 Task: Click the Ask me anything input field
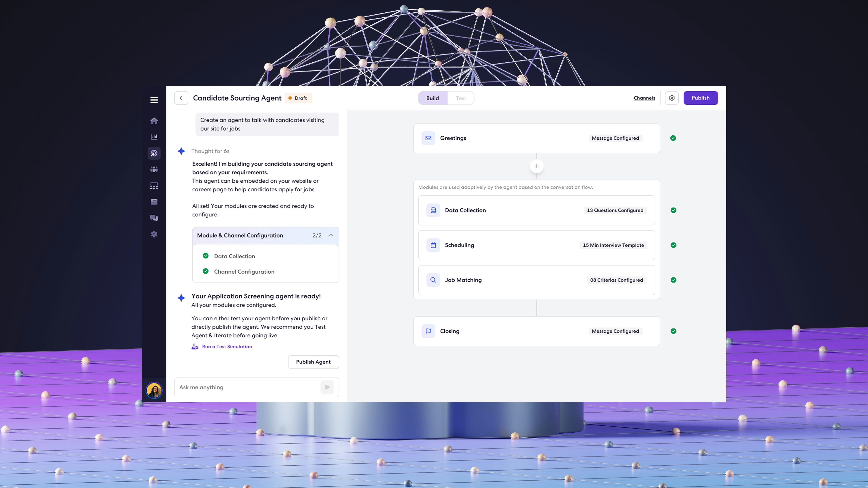click(x=248, y=387)
